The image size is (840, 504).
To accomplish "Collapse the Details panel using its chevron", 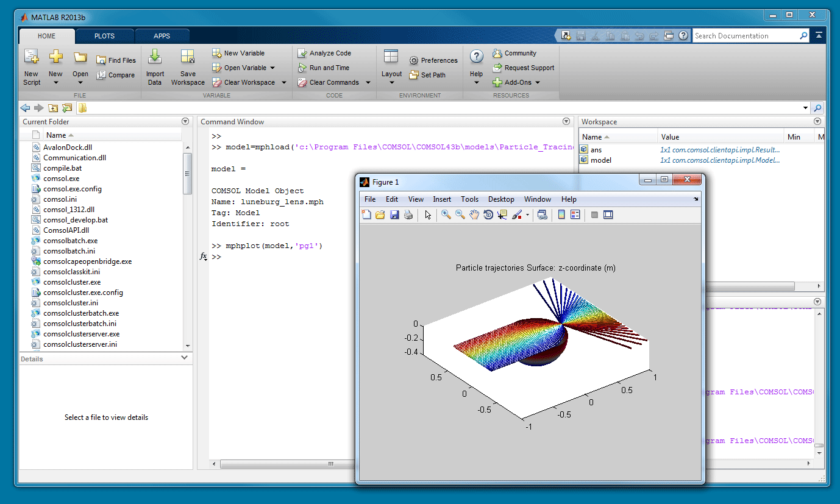I will point(185,358).
